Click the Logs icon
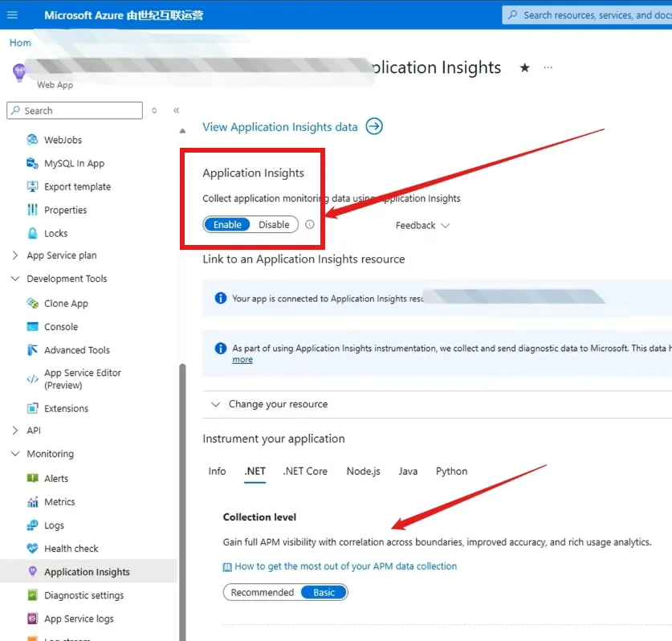The width and height of the screenshot is (672, 641). [32, 525]
